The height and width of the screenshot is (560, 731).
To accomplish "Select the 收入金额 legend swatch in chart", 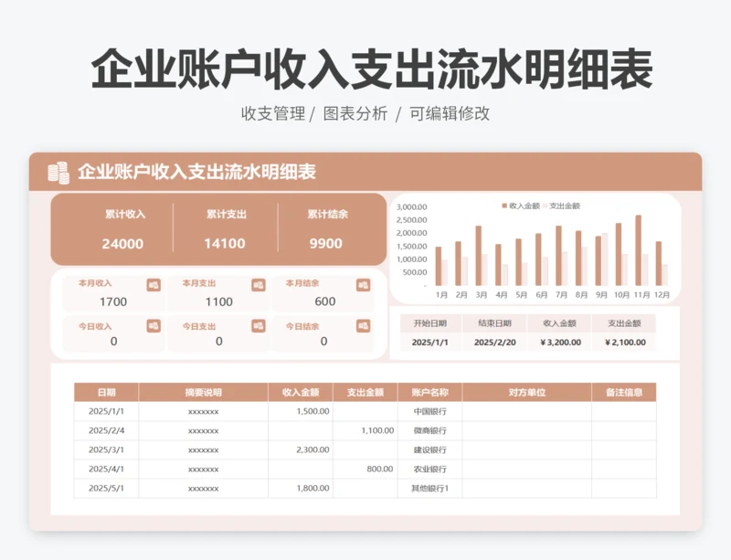I will (504, 206).
